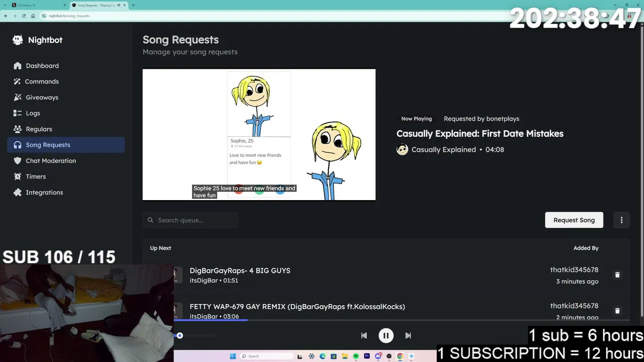View site information icon in address bar

point(44,16)
